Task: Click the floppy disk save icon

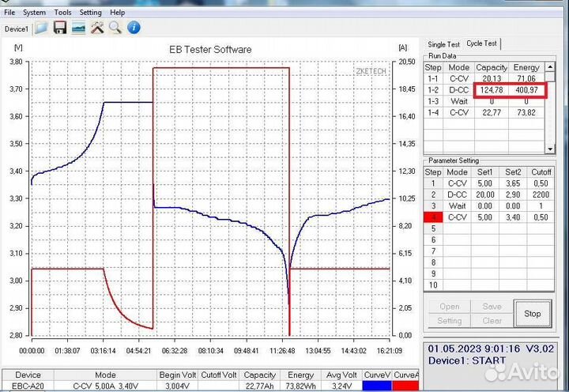Action: (x=60, y=28)
